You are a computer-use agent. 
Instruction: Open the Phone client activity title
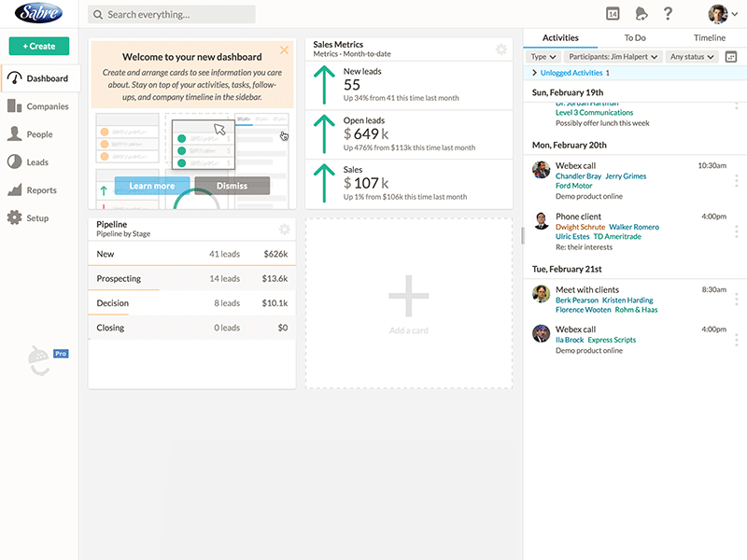click(x=578, y=217)
